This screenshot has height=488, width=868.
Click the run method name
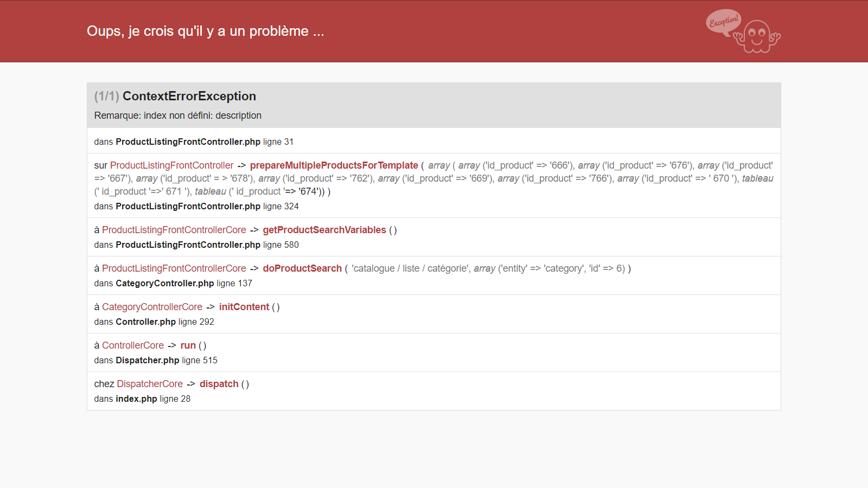point(188,345)
